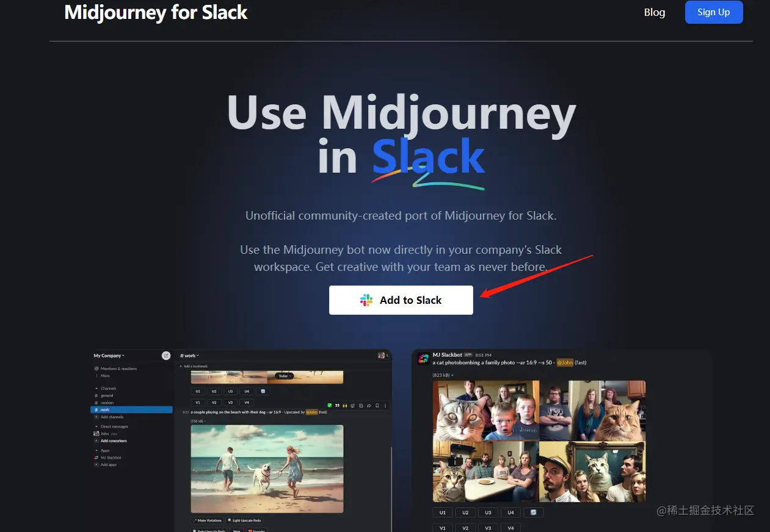This screenshot has height=532, width=770.
Task: Click the Make Variations button
Action: 207,520
